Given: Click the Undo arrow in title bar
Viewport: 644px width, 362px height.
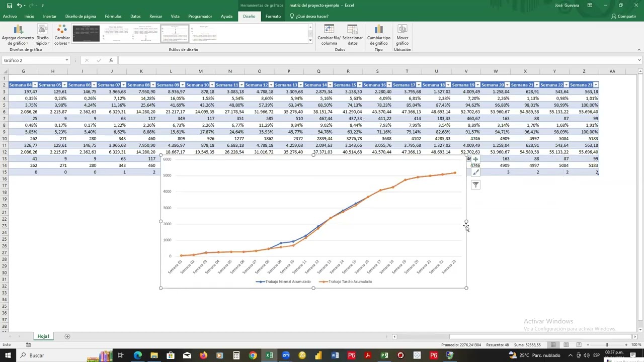Looking at the screenshot, I should (x=19, y=5).
